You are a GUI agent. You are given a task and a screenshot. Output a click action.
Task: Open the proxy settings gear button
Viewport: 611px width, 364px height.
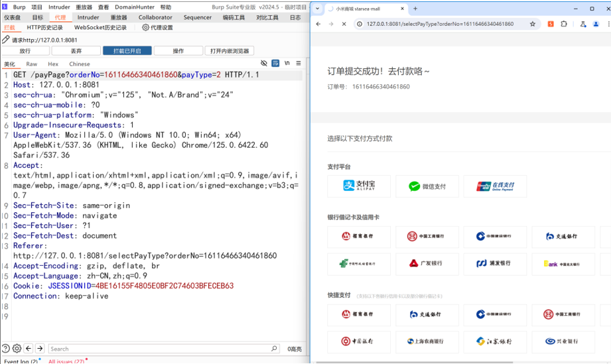pyautogui.click(x=157, y=27)
